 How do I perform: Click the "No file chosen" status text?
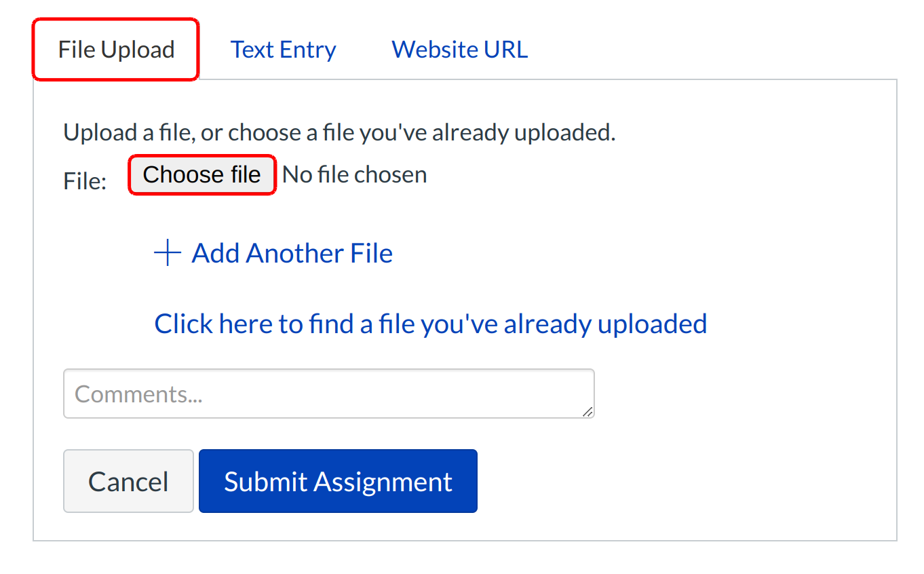tap(355, 175)
